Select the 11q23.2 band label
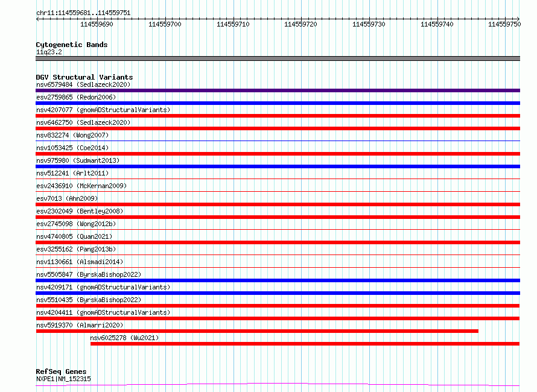Viewport: 537px width, 392px height. (49, 52)
